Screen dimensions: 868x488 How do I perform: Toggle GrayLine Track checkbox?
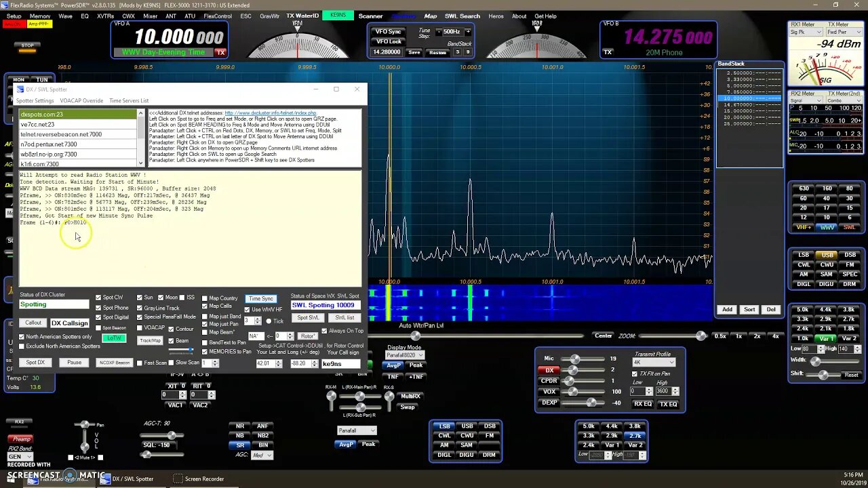pos(139,308)
